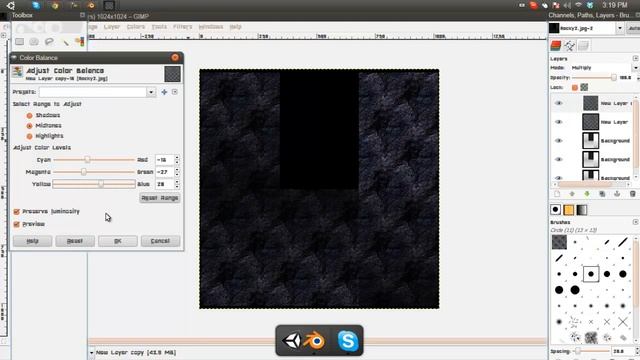The height and width of the screenshot is (360, 640).
Task: Switch to Blender in the app switcher
Action: click(314, 340)
